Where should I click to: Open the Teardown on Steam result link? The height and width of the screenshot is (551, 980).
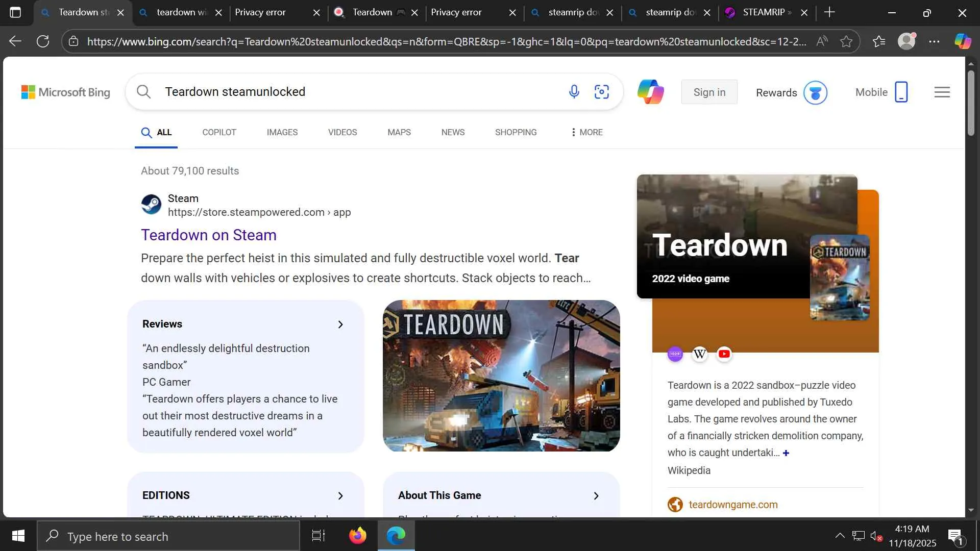[208, 235]
